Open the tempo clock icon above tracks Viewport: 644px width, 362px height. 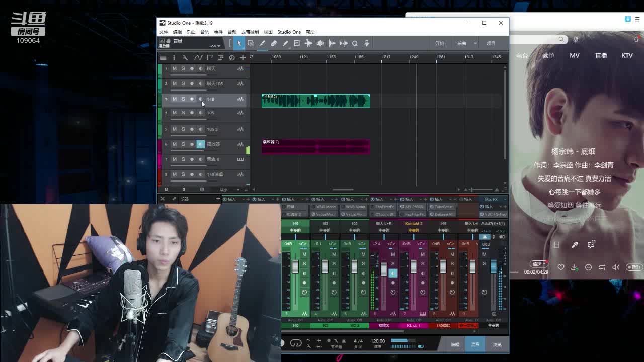pyautogui.click(x=232, y=58)
